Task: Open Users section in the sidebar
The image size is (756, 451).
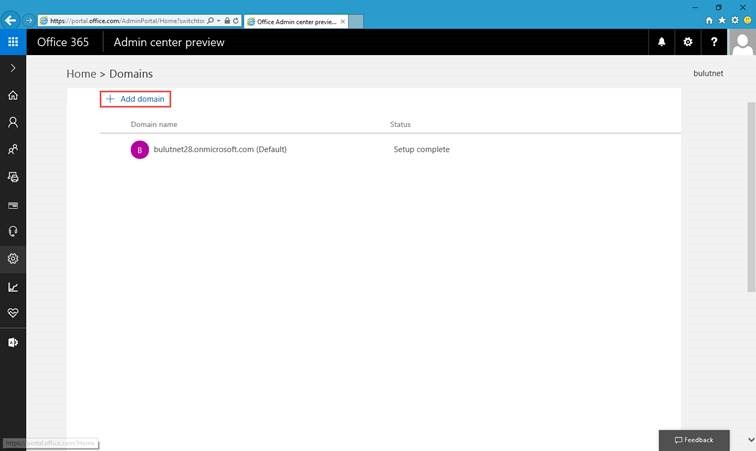Action: click(x=13, y=122)
